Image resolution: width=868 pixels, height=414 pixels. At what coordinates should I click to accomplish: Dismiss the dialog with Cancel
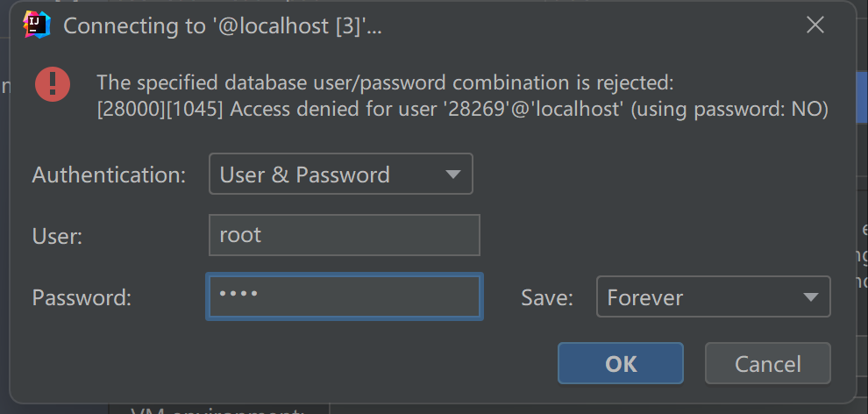click(768, 364)
